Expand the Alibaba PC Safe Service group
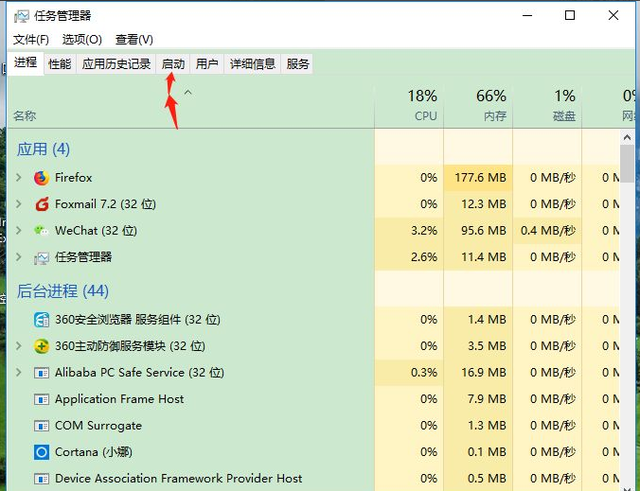640x491 pixels. (x=19, y=372)
